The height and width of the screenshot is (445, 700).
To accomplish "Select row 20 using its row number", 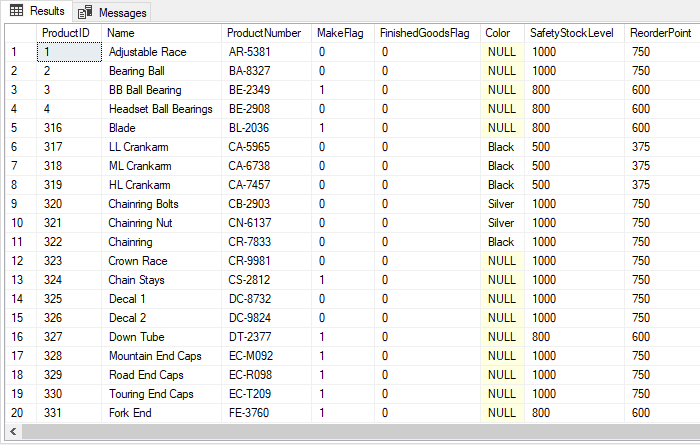I will (18, 413).
